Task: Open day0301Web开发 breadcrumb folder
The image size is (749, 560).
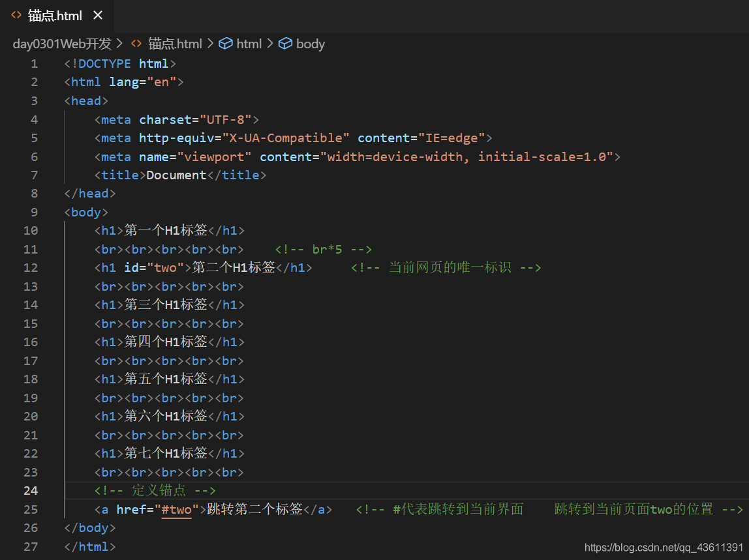Action: 61,44
